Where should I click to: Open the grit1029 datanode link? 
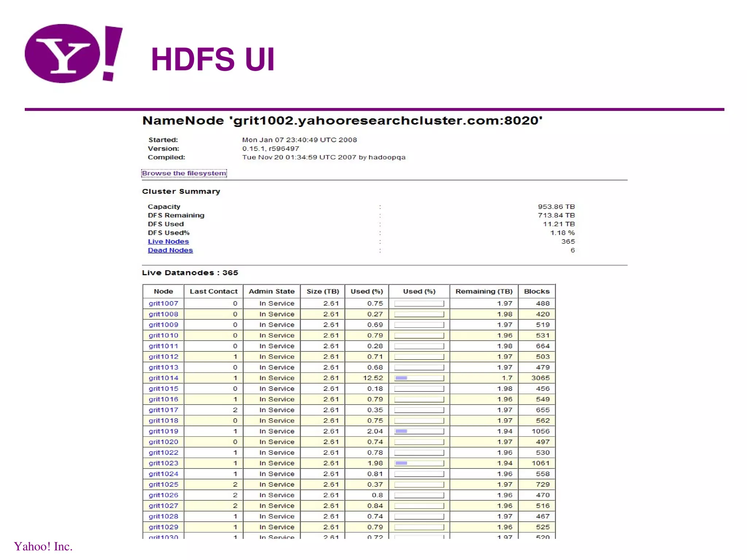tap(163, 527)
